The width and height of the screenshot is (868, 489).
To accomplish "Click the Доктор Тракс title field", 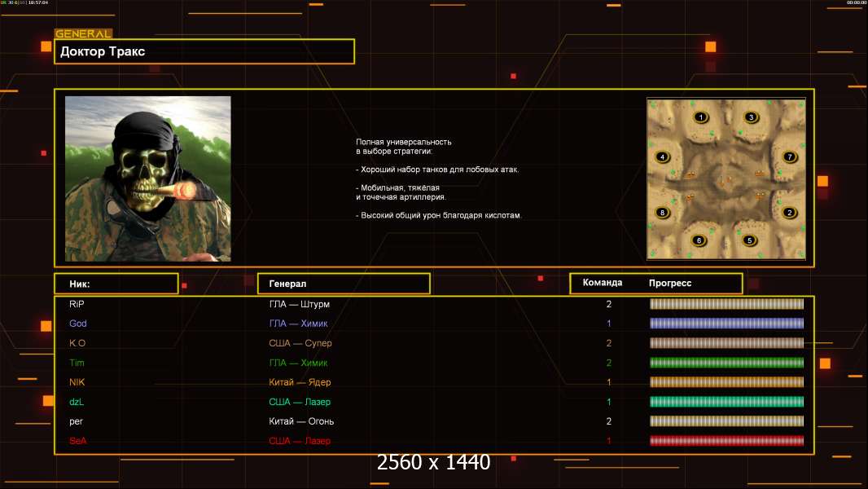I will point(204,51).
